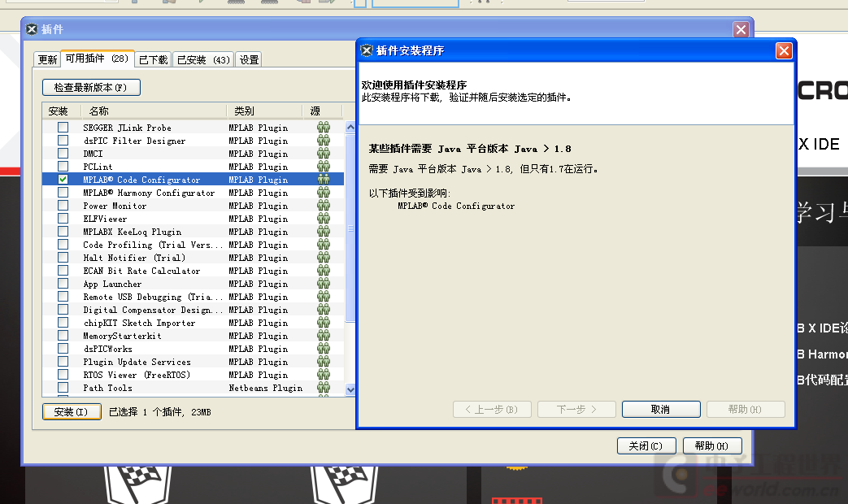This screenshot has height=504, width=848.
Task: Open the 已安装 (43) tab
Action: [203, 59]
